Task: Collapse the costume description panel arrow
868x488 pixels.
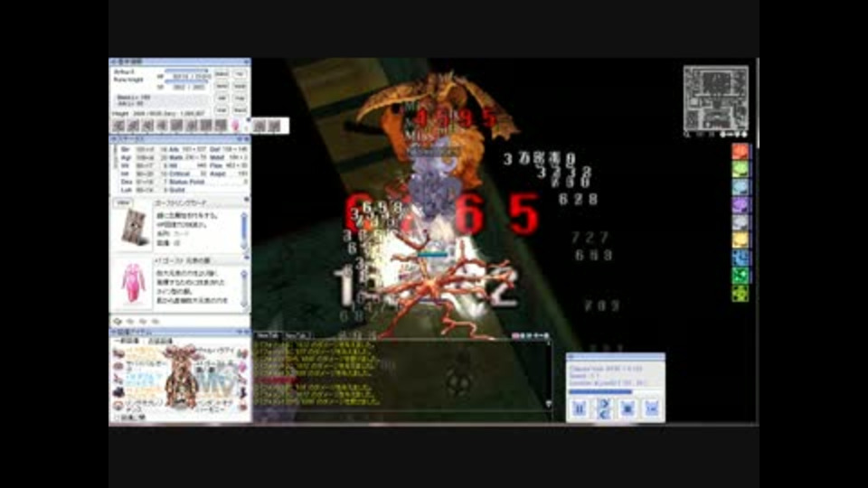Action: [x=246, y=257]
